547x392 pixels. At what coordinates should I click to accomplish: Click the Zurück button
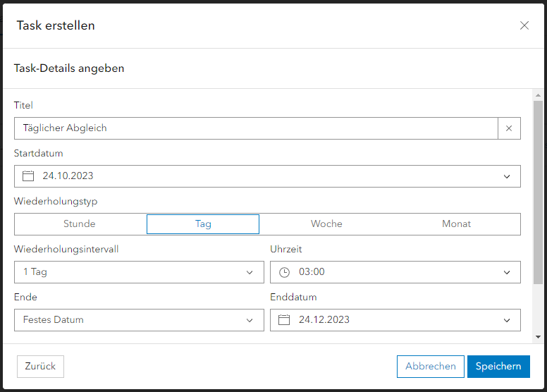40,367
